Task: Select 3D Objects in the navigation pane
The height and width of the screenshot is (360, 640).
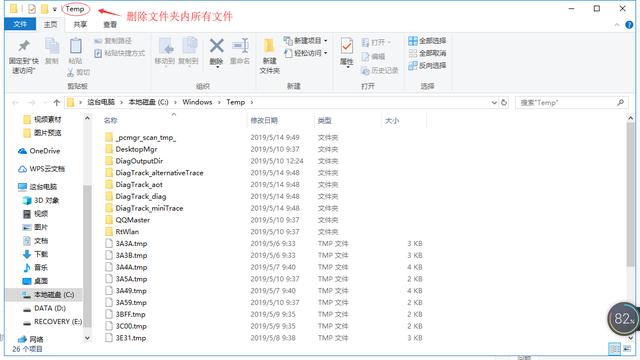Action: (x=41, y=200)
